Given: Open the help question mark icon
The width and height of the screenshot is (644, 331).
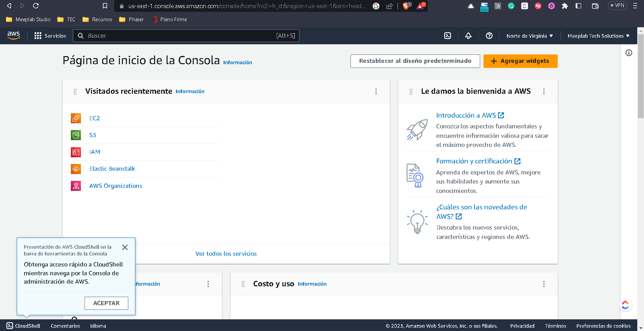Looking at the screenshot, I should [489, 36].
